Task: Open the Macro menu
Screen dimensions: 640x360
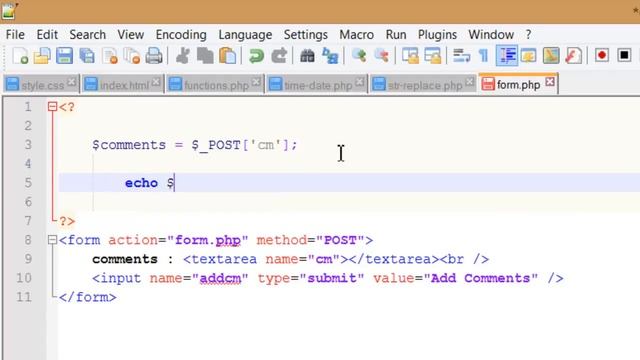Action: pyautogui.click(x=356, y=35)
